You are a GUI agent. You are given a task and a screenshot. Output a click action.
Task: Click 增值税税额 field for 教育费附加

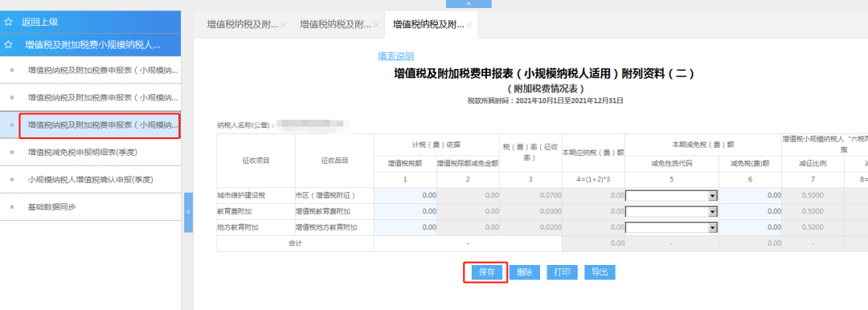pos(405,211)
